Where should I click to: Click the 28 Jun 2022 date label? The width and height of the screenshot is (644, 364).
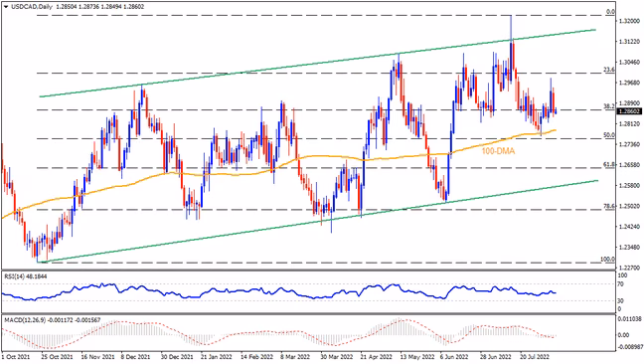tap(496, 356)
